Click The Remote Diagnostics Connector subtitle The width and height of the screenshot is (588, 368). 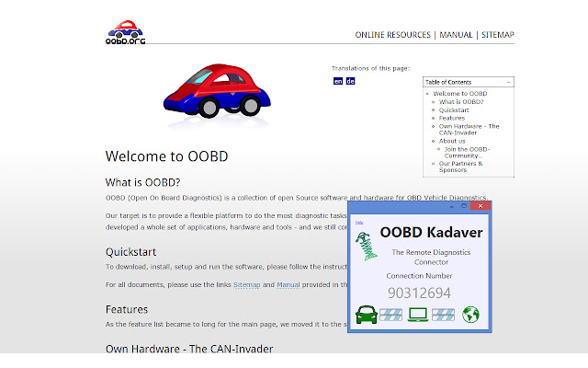[431, 258]
